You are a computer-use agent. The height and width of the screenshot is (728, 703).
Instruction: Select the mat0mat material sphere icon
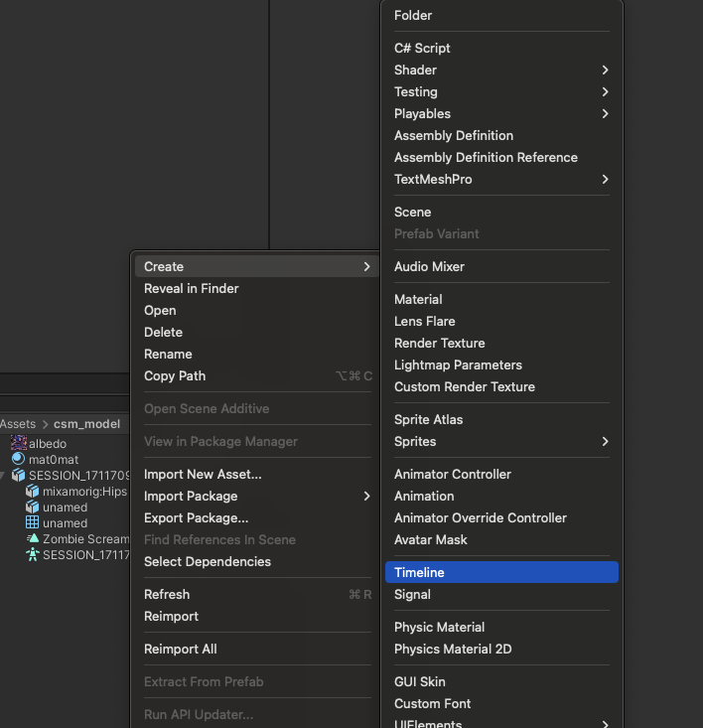click(19, 459)
